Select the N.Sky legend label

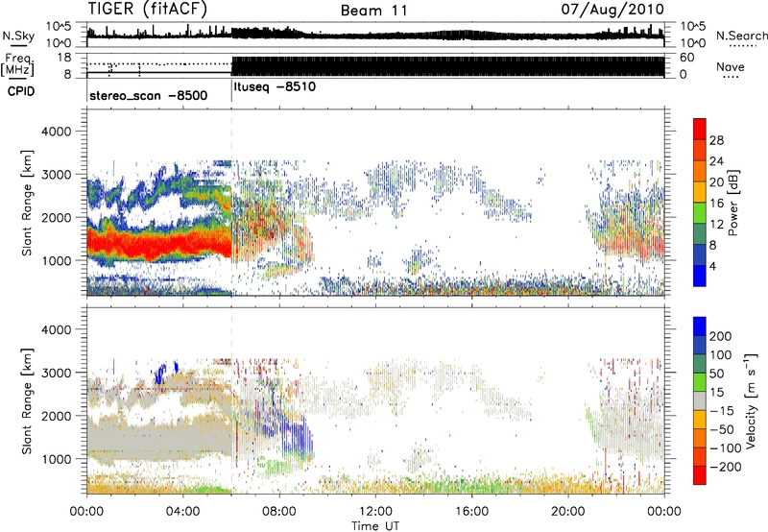point(18,36)
